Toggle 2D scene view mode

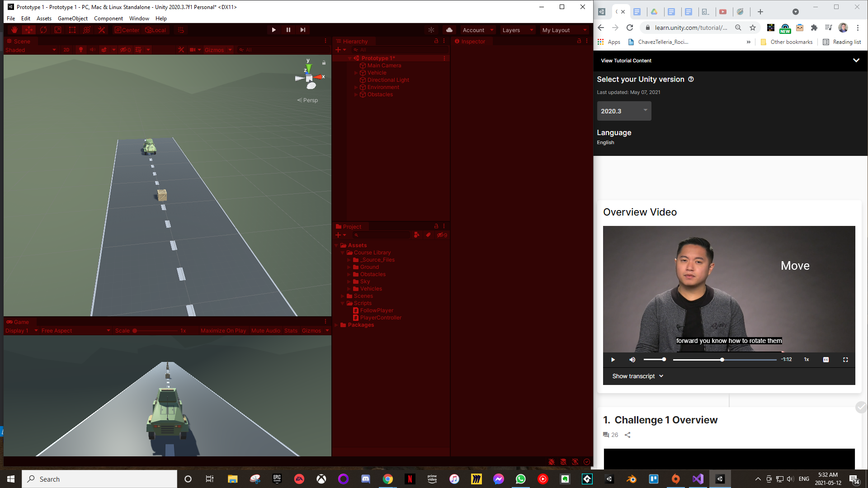66,50
